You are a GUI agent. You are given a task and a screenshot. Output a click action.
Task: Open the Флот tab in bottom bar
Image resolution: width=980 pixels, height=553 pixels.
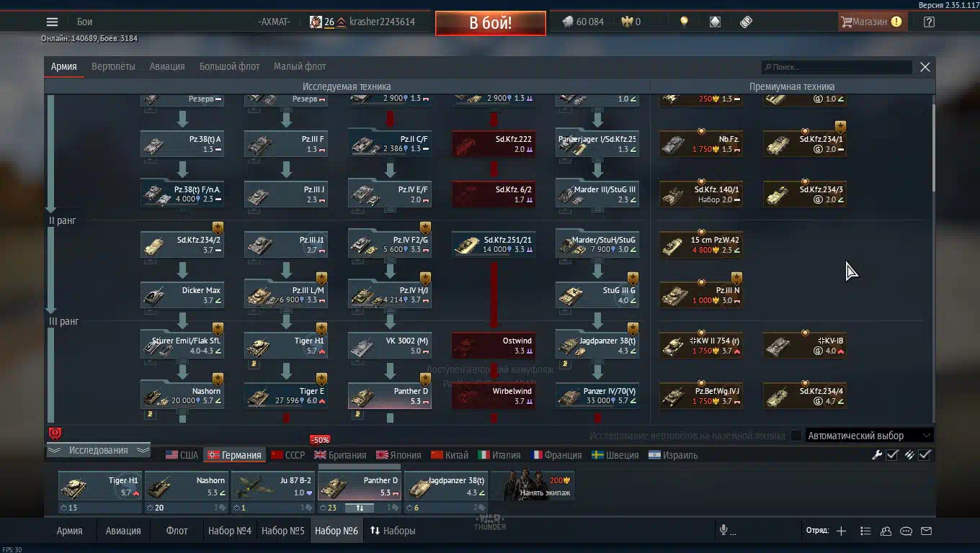[177, 531]
